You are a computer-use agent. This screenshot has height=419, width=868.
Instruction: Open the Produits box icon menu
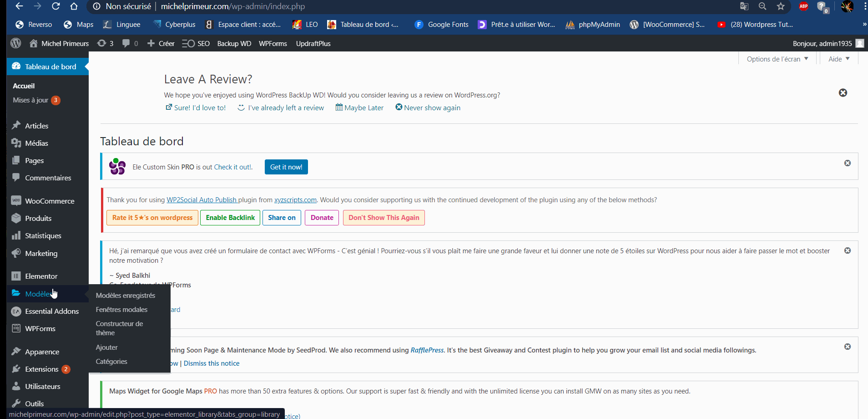(x=16, y=218)
